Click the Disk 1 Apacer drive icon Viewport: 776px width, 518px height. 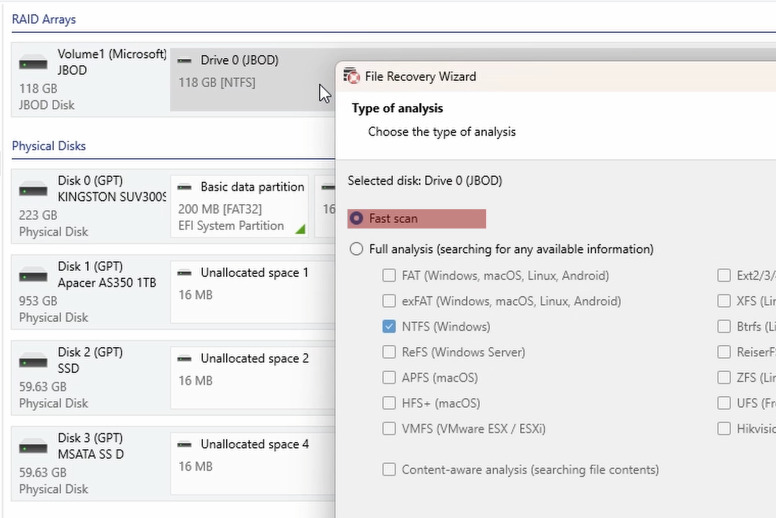pyautogui.click(x=33, y=276)
